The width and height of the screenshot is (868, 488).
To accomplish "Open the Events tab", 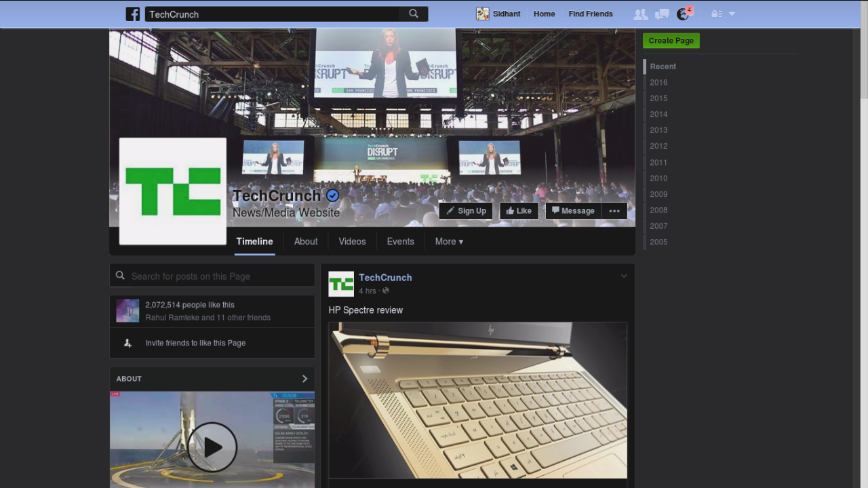I will coord(400,242).
